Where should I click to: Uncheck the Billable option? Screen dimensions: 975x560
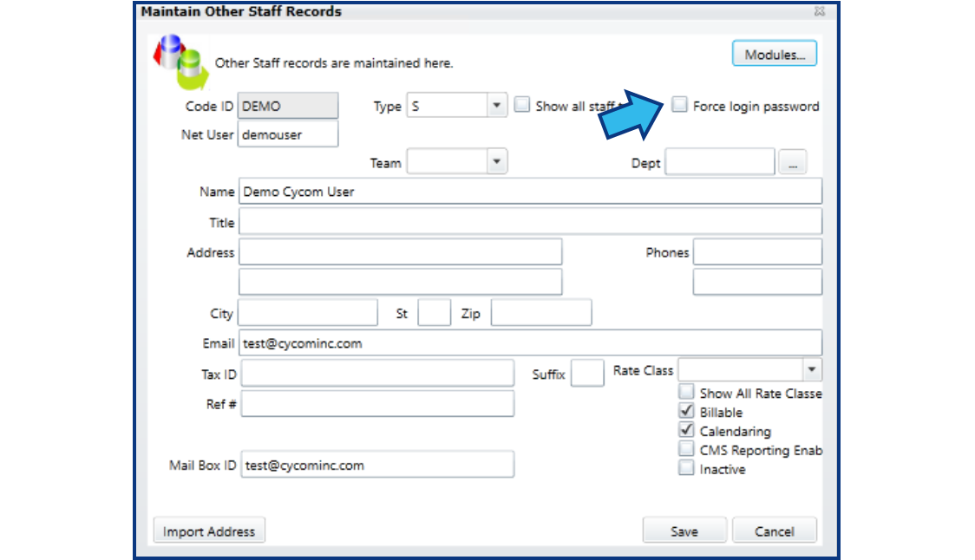pos(686,411)
